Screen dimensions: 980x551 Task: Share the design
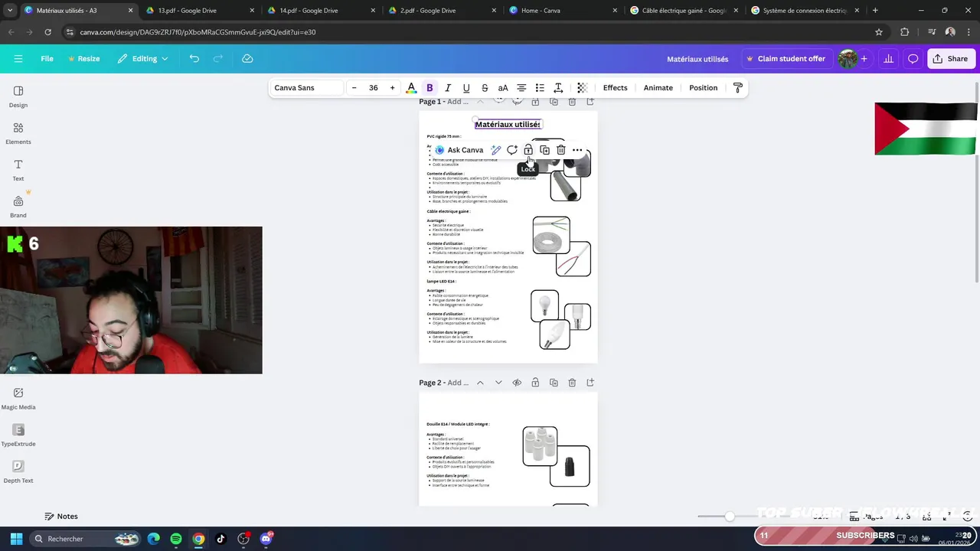[x=950, y=59]
